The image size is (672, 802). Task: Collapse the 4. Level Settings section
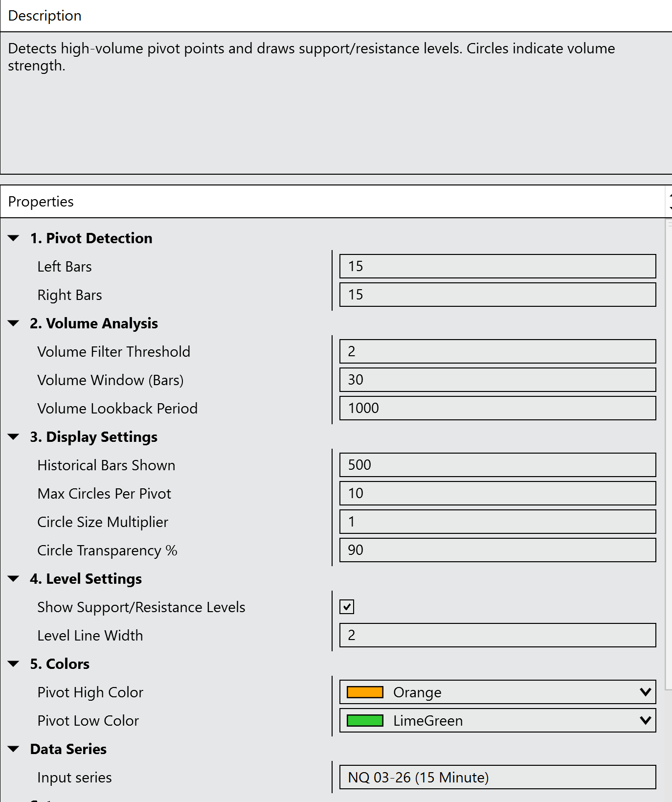coord(14,579)
